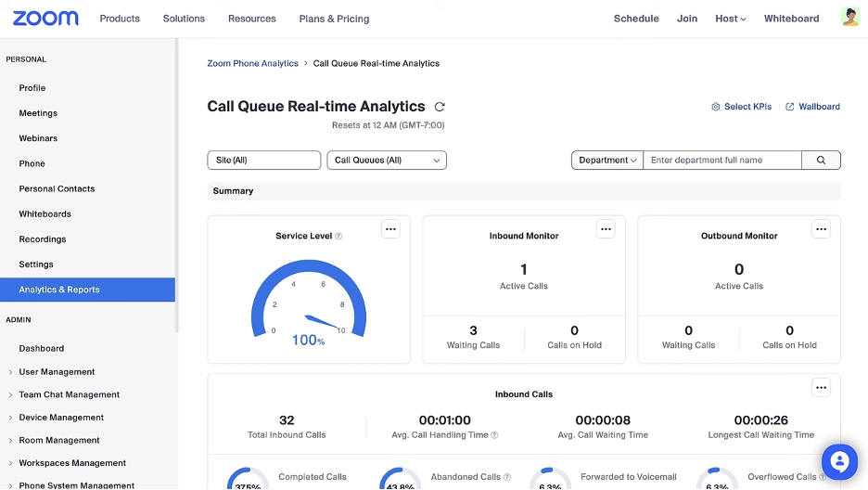Open the Inbound Calls section ellipsis menu

(x=821, y=388)
